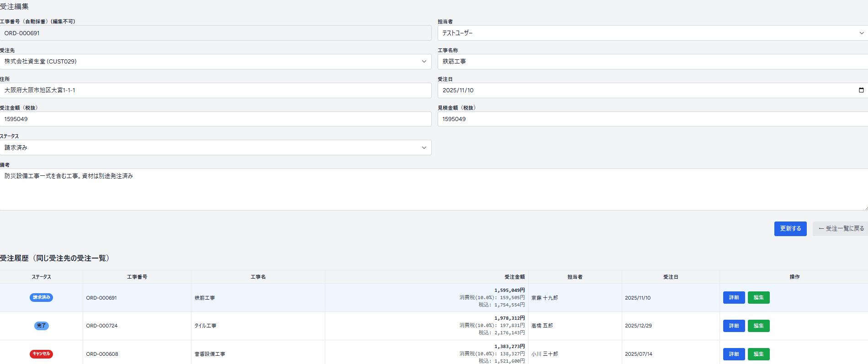The image size is (868, 364).
Task: Open 詳細 for ORD-000724
Action: pos(734,326)
